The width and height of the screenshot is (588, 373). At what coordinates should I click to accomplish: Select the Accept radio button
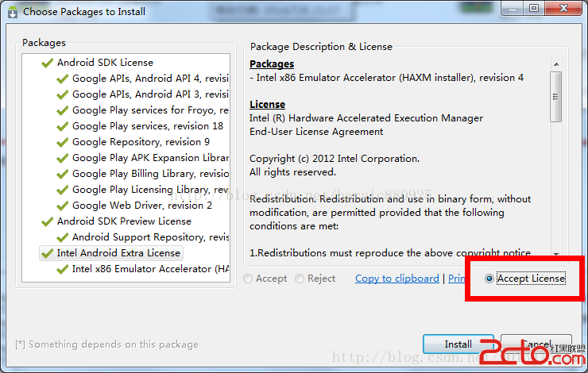click(x=249, y=279)
